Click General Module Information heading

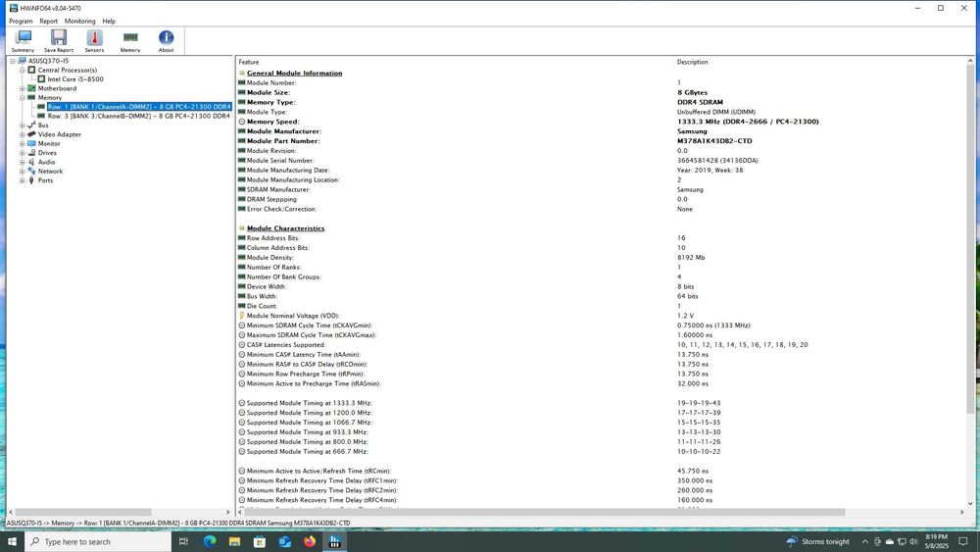[294, 74]
